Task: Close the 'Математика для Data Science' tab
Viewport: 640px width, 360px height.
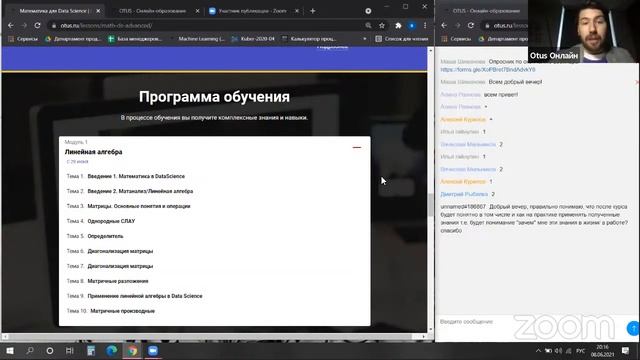Action: (x=98, y=11)
